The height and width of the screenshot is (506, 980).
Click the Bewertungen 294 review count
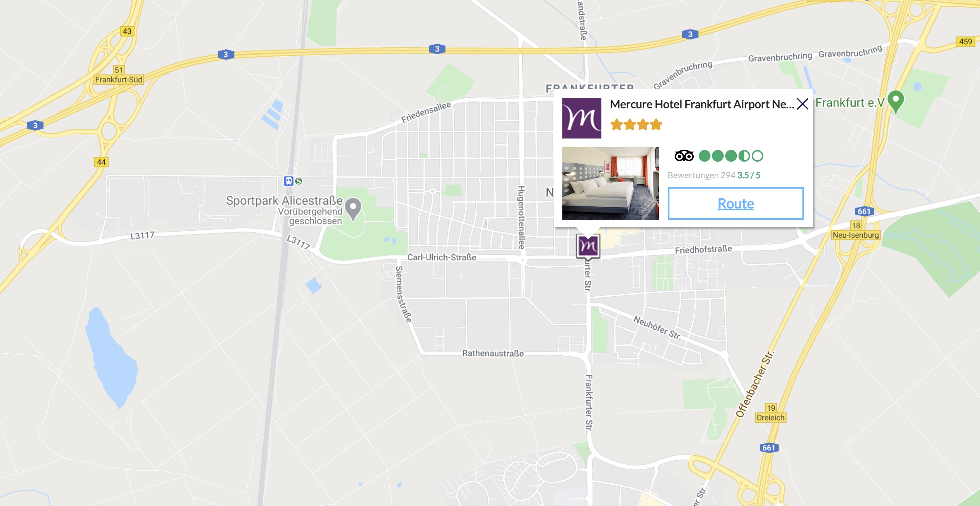pyautogui.click(x=701, y=175)
